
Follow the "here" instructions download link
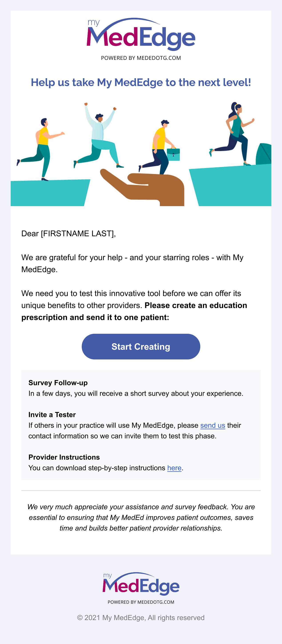click(174, 468)
